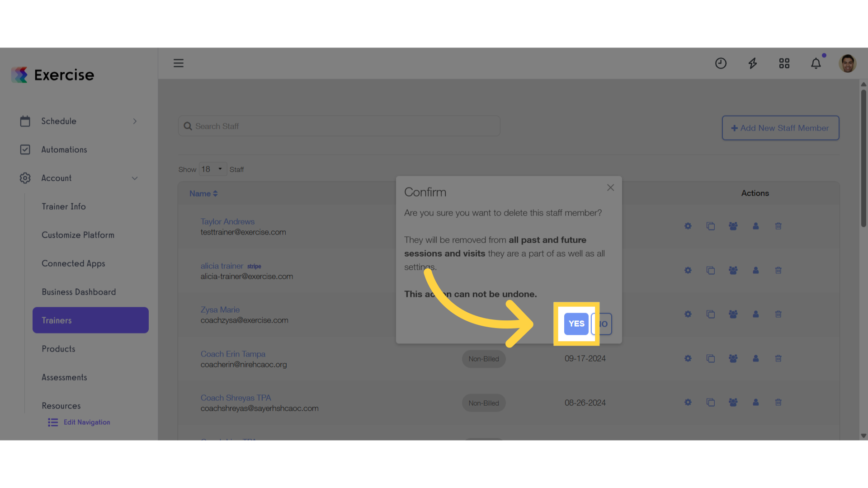Open the apps grid icon
Screen dimensions: 868x488
coord(784,63)
